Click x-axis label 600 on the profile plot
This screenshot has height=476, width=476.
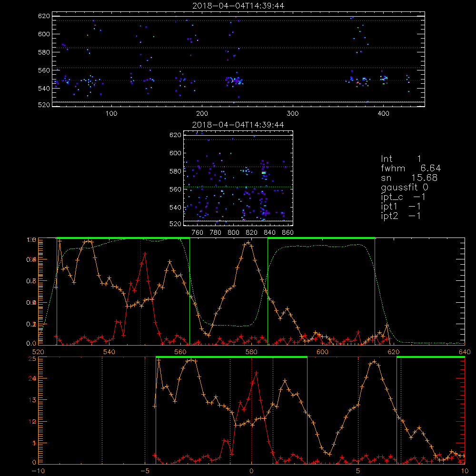322,352
